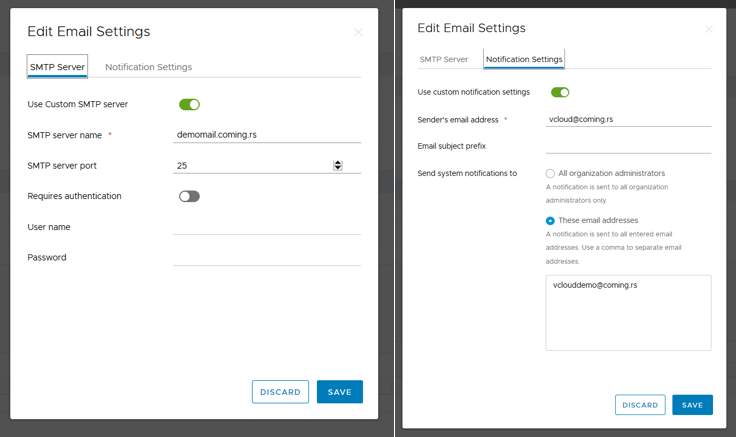
Task: Click Sender's email address field
Action: coord(628,119)
